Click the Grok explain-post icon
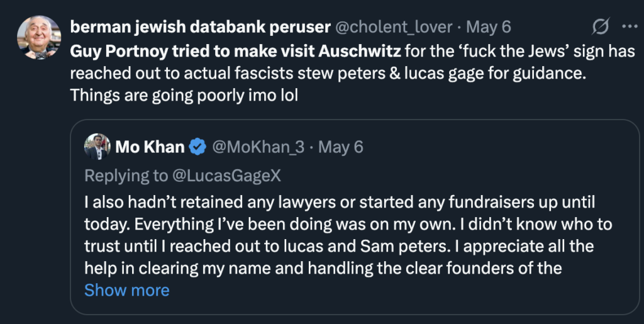644x324 pixels. [601, 27]
